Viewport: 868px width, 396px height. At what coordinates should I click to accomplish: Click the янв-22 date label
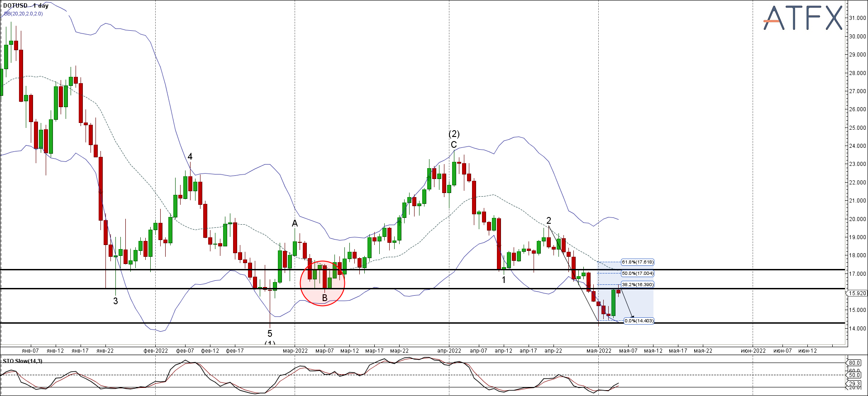(105, 351)
